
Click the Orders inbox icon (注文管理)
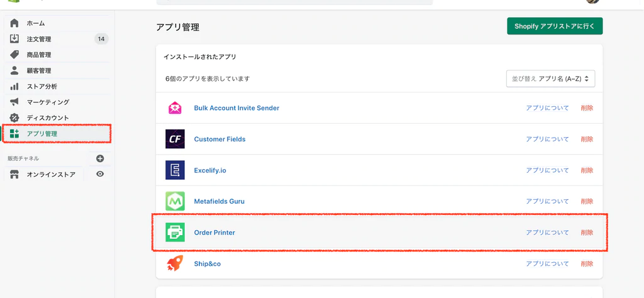pyautogui.click(x=14, y=39)
